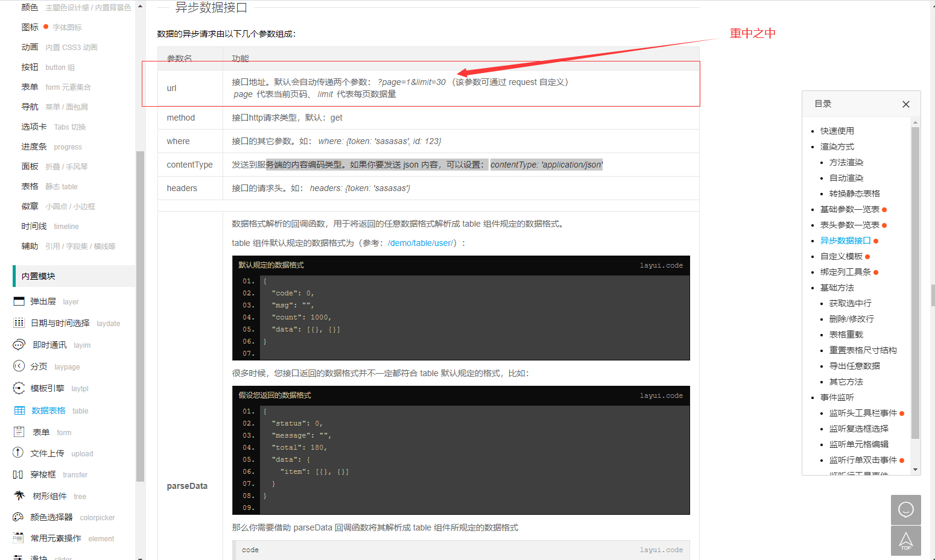Jump to 表头参数一览表 section

pos(849,225)
